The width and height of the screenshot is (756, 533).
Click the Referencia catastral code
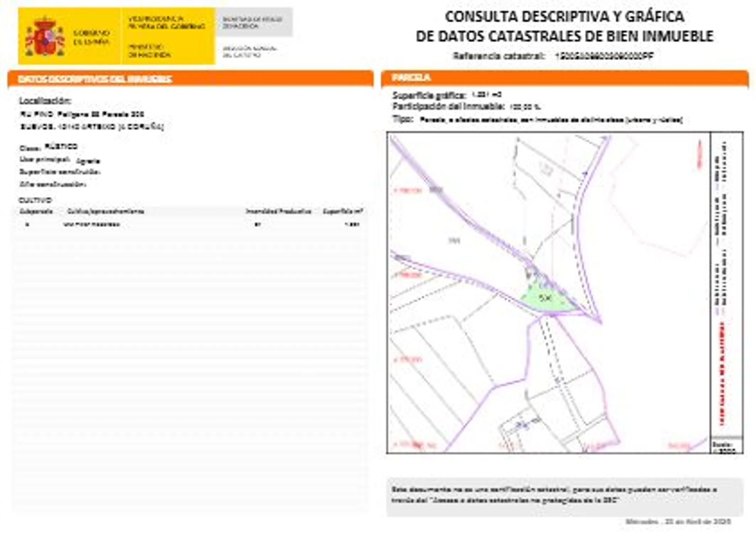[604, 56]
